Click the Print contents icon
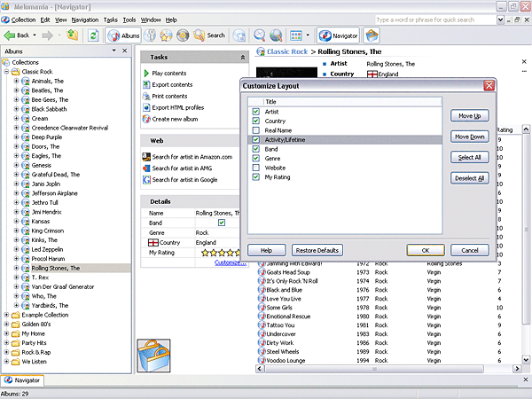The width and height of the screenshot is (532, 399). click(146, 96)
